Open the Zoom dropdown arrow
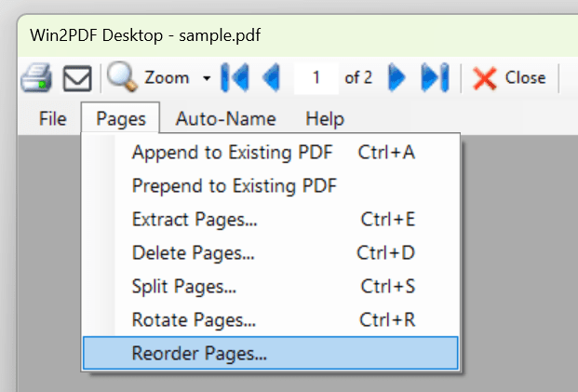 206,78
